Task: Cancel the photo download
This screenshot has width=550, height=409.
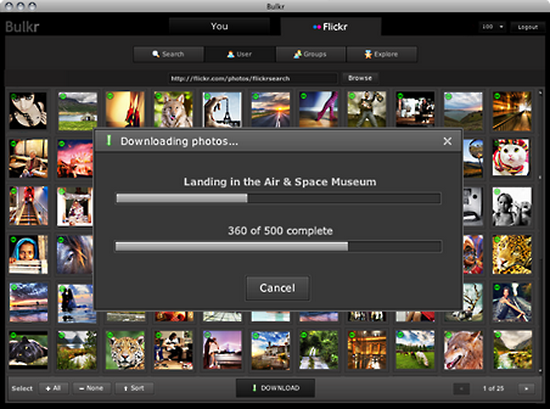Action: (277, 288)
